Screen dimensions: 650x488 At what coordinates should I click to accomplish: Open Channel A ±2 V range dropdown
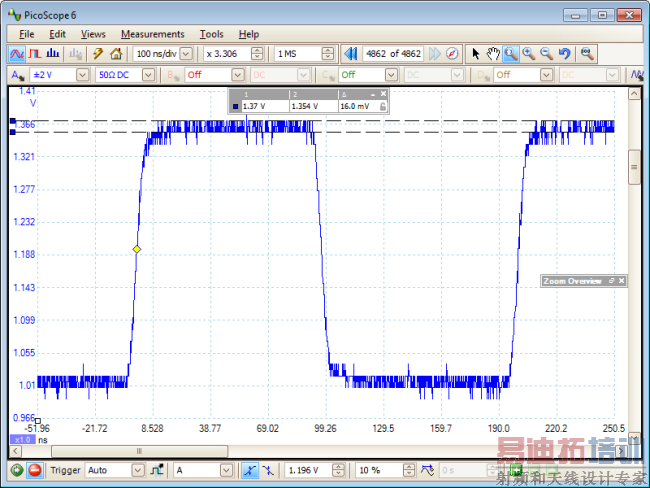coord(82,75)
